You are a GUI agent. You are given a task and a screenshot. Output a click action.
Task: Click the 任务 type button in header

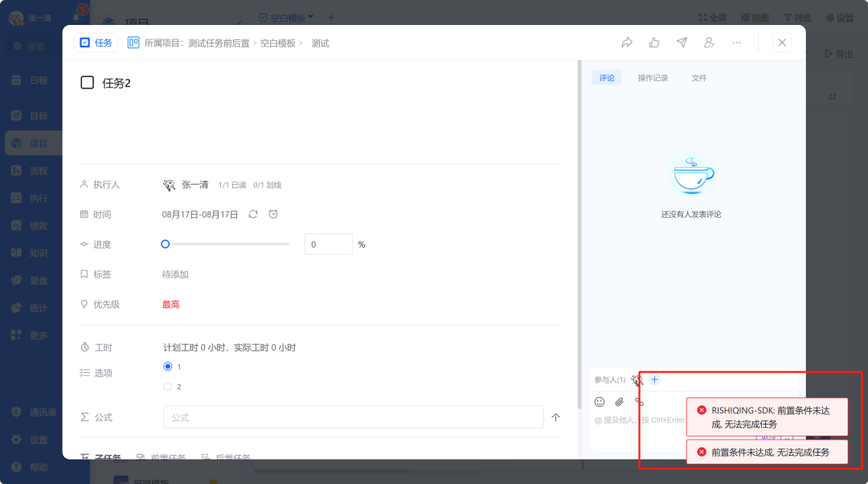click(96, 43)
